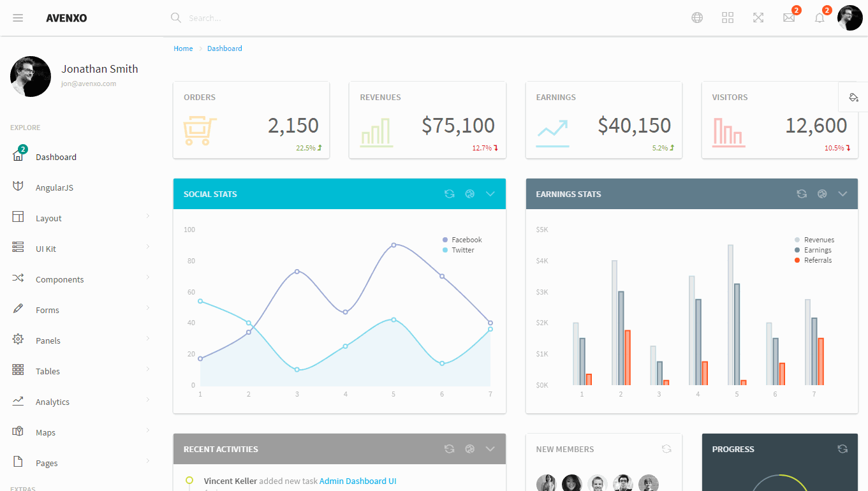Go to Home via the breadcrumb link

[x=183, y=48]
